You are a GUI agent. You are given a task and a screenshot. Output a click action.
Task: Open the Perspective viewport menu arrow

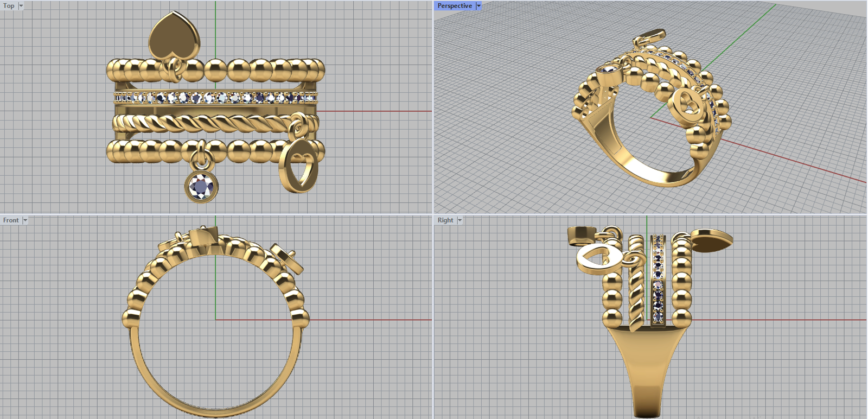point(478,6)
